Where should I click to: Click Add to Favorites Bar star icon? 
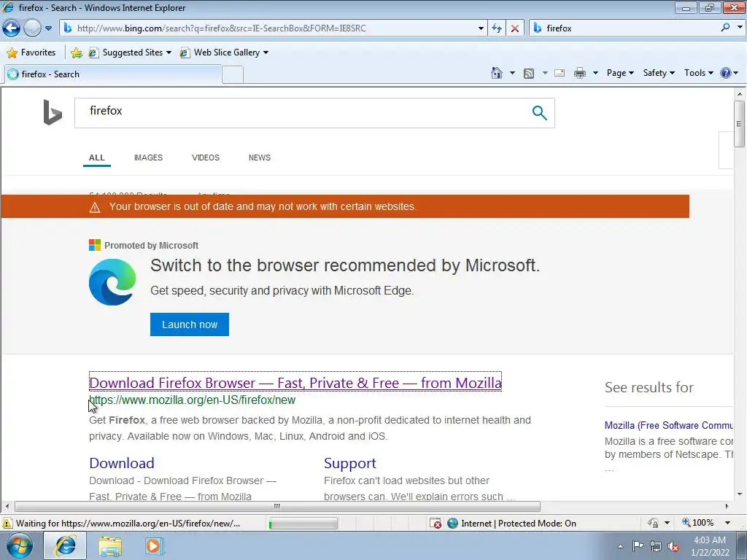[x=76, y=52]
